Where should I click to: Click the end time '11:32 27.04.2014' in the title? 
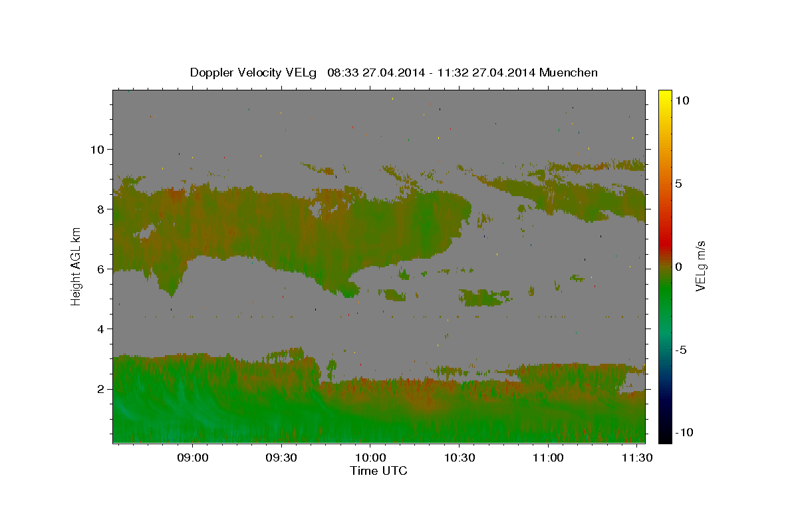click(485, 72)
